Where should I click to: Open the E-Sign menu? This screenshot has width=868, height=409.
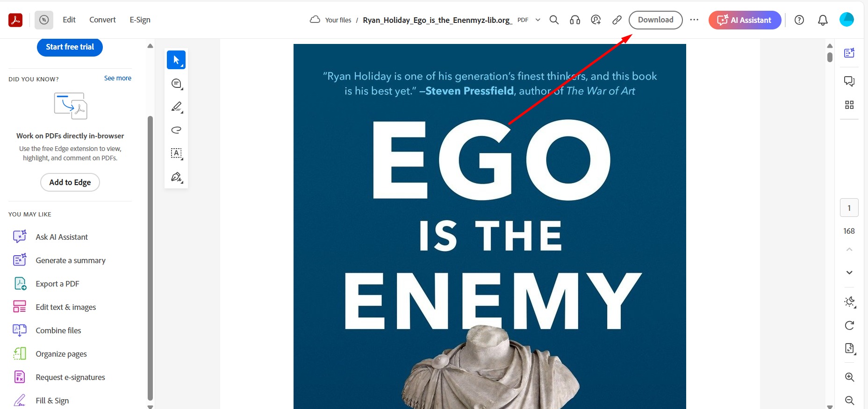(140, 20)
